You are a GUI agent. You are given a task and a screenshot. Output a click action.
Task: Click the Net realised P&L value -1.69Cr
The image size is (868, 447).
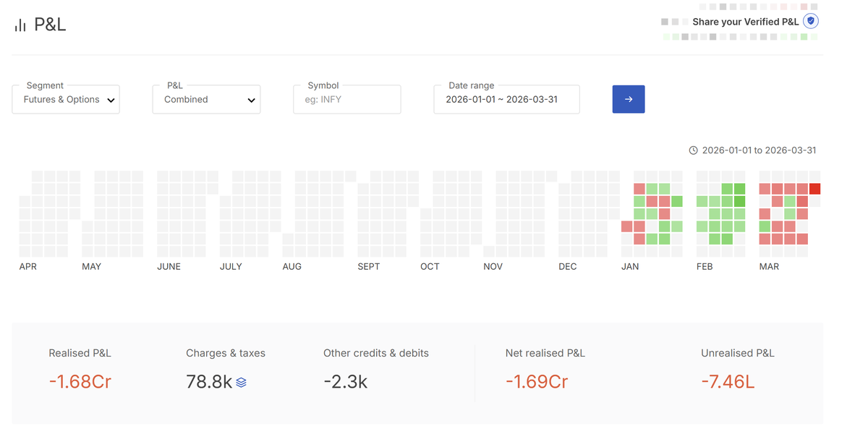(x=537, y=381)
